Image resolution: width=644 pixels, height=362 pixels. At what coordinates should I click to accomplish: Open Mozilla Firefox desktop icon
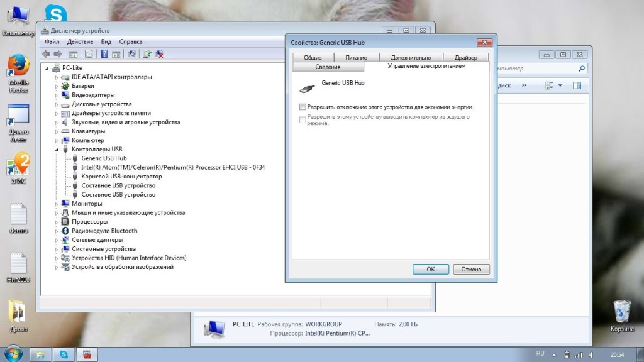pos(18,73)
